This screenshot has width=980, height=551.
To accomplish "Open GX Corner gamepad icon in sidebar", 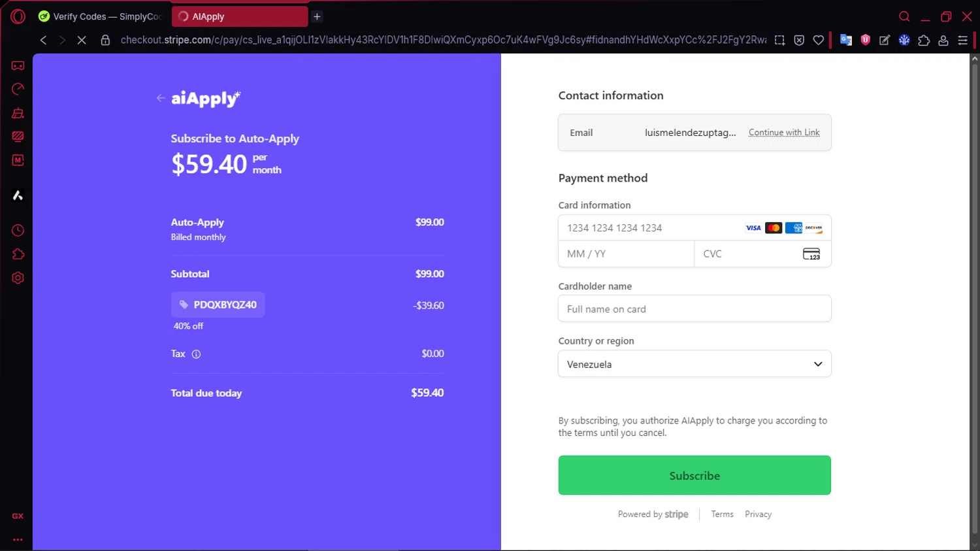I will click(x=18, y=65).
